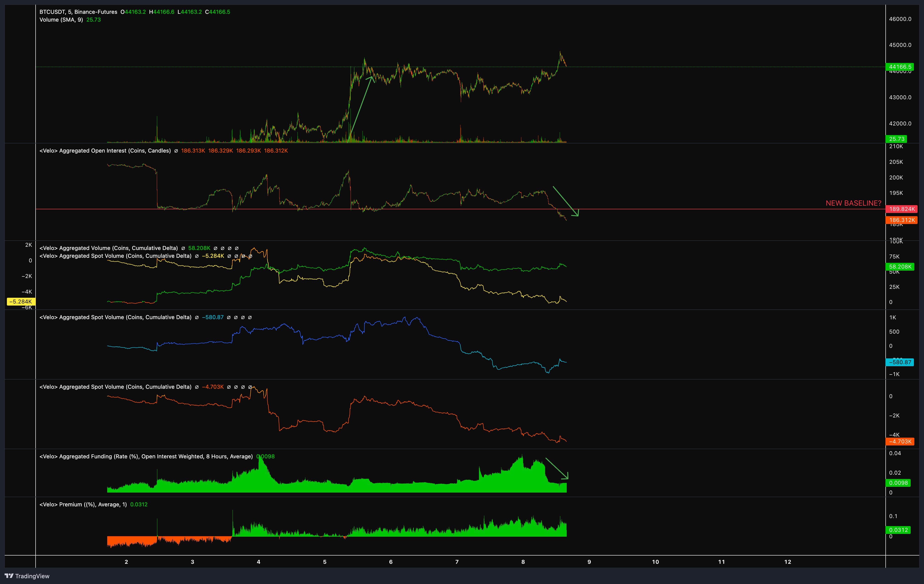Select the green down arrow on the Funding pane
Viewport: 924px width, 584px height.
coord(557,468)
